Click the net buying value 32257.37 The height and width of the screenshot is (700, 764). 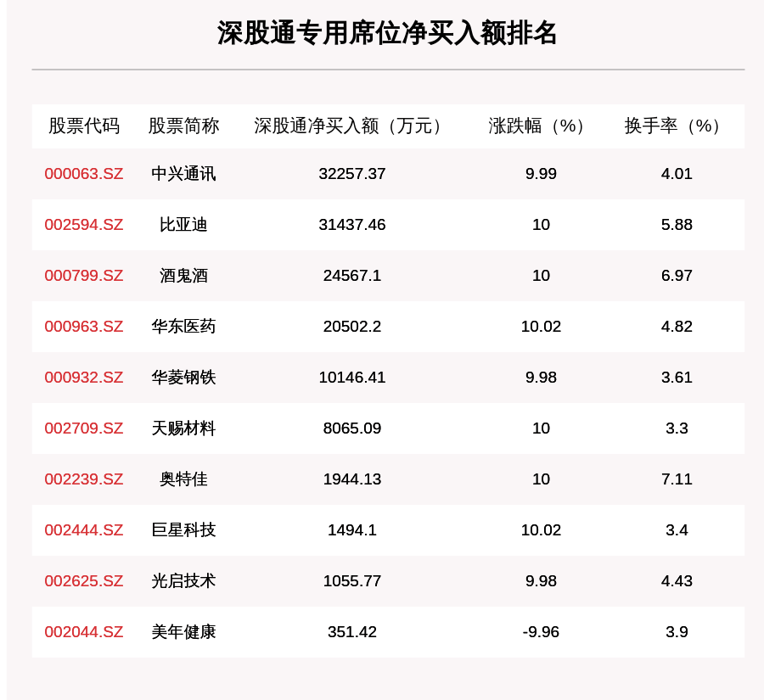351,174
